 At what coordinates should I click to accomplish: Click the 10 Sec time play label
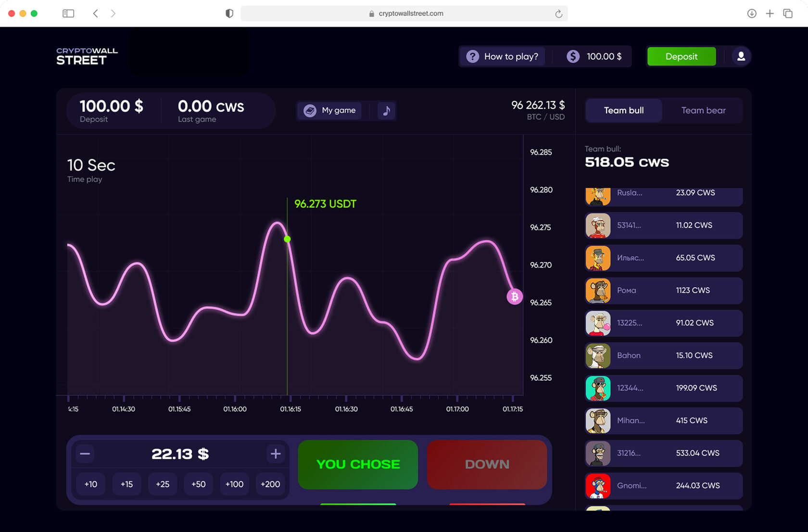[91, 165]
